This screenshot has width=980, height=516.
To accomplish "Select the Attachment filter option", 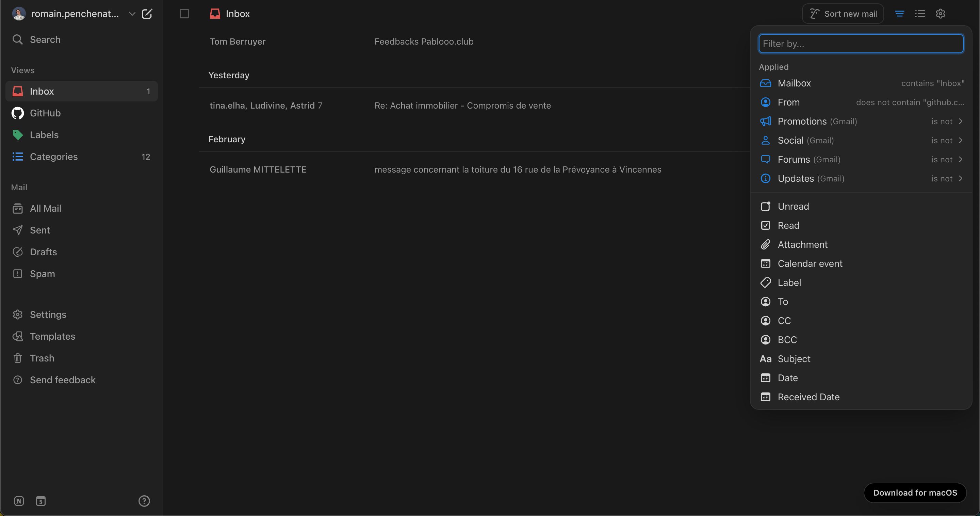I will coord(802,244).
